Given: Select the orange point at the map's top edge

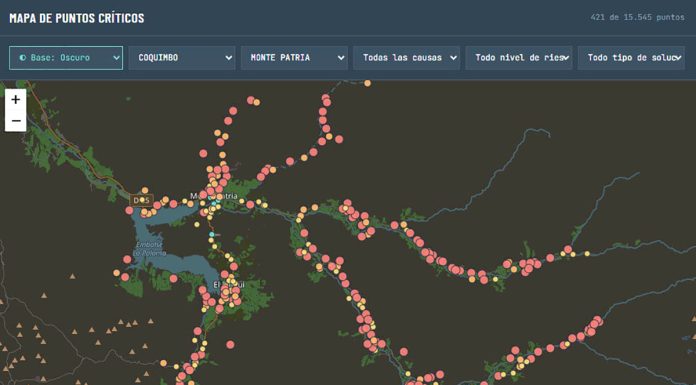Looking at the screenshot, I should coord(367,83).
